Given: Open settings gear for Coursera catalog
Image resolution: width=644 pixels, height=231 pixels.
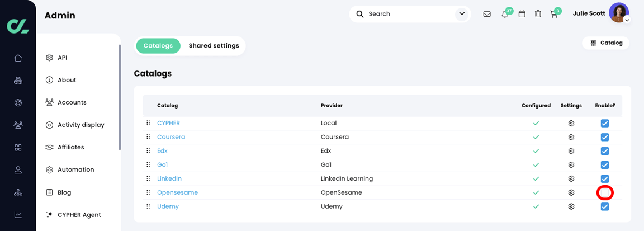Looking at the screenshot, I should click(571, 137).
